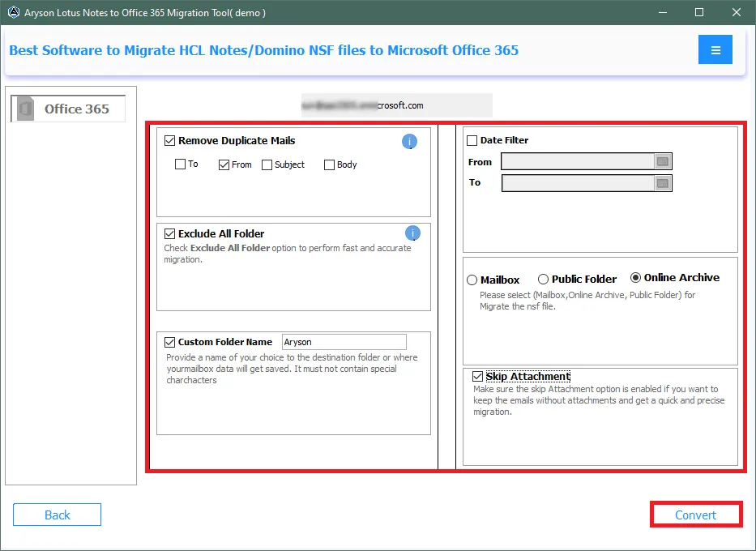
Task: Click 'Provide a name of your choice' description
Action: [x=292, y=369]
